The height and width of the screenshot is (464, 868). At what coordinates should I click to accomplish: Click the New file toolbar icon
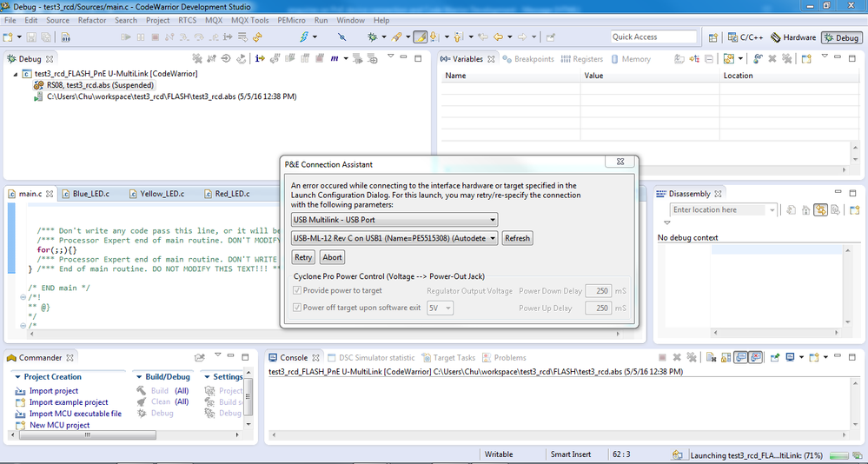coord(8,37)
